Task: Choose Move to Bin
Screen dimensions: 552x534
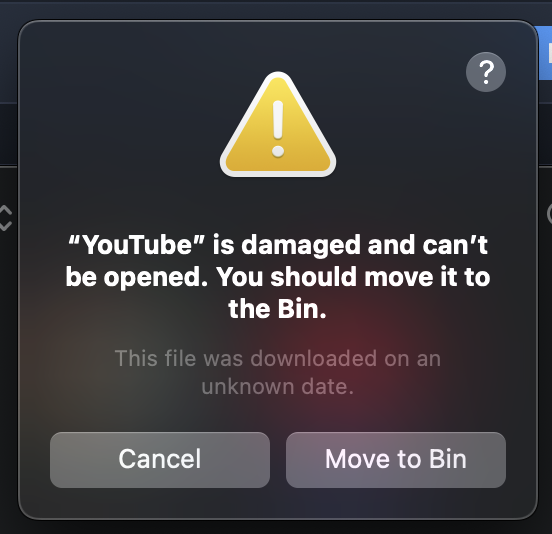Action: point(396,460)
